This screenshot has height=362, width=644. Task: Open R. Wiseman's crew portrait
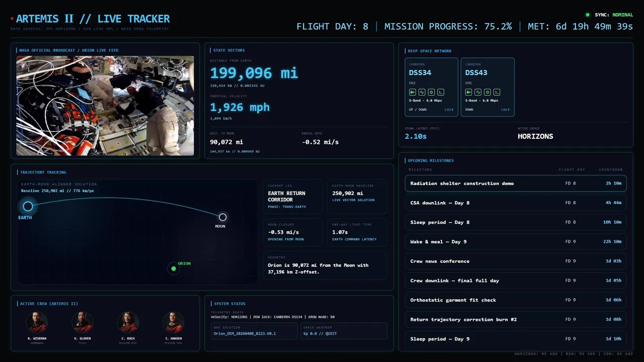(x=37, y=322)
